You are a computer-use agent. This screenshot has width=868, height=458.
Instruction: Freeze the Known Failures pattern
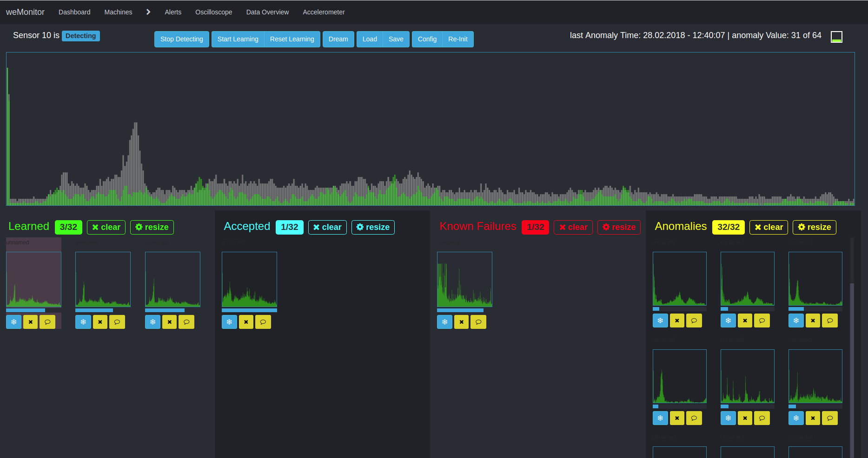point(445,322)
